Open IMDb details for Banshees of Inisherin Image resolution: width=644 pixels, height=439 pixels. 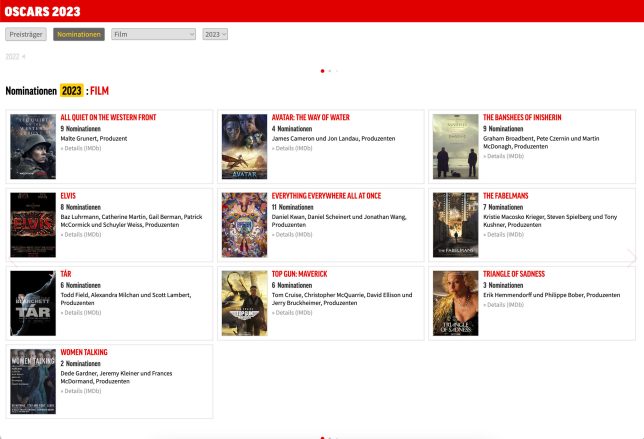[x=504, y=156]
